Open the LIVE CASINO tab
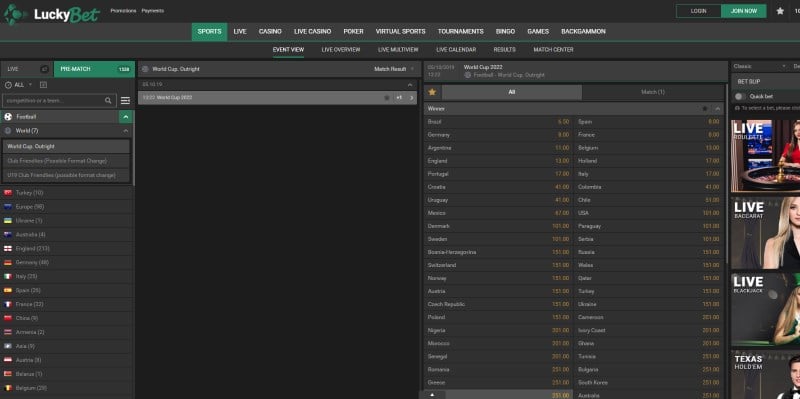 click(x=312, y=32)
